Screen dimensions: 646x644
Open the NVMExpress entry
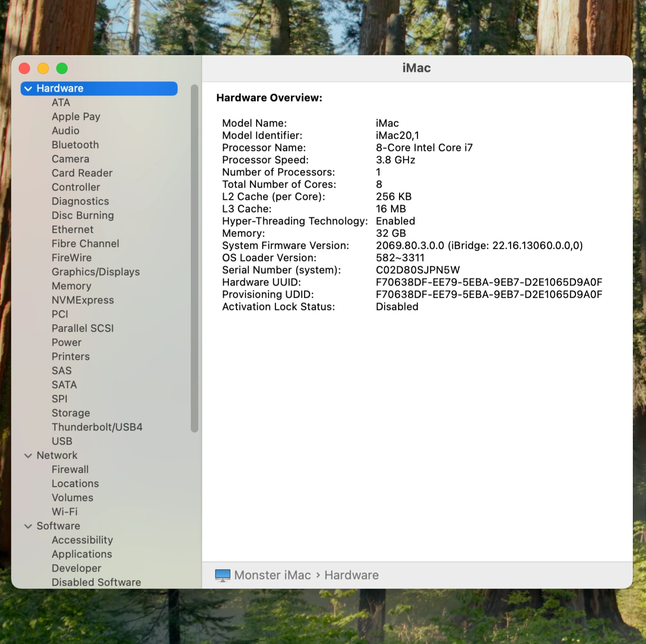(x=83, y=300)
